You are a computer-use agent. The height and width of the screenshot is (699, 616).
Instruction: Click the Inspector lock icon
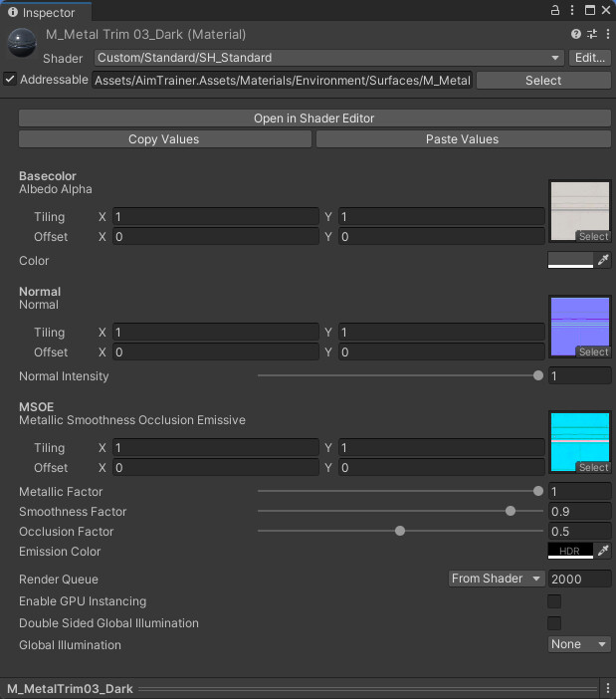[555, 10]
